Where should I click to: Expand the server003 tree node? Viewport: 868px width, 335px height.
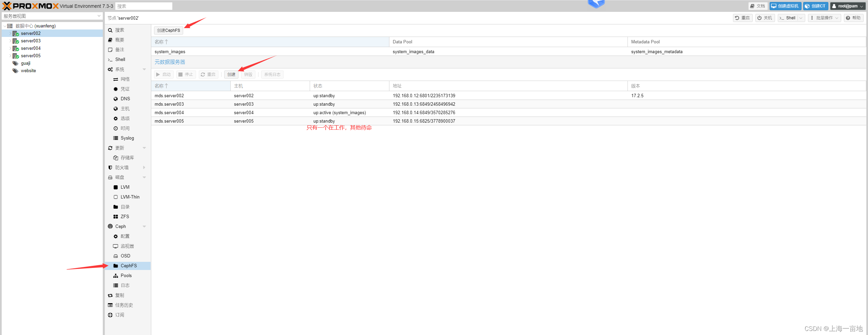click(10, 41)
